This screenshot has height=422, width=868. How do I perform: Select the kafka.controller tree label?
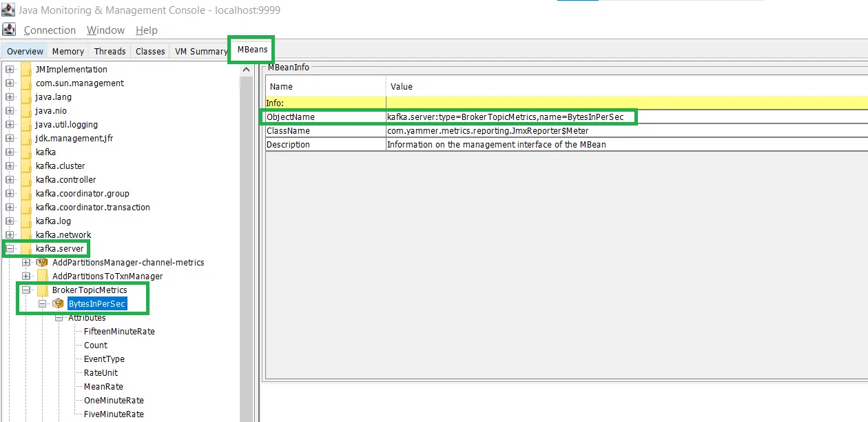click(x=66, y=180)
